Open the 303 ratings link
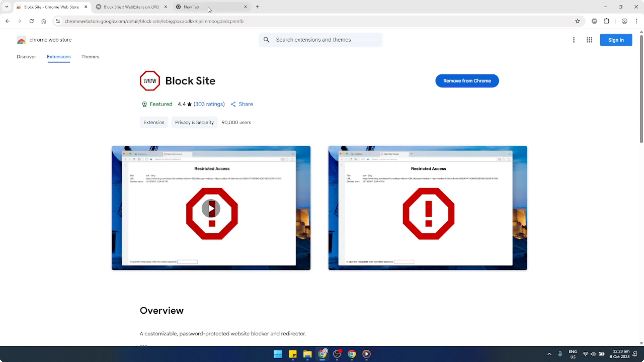Image resolution: width=644 pixels, height=362 pixels. tap(209, 104)
